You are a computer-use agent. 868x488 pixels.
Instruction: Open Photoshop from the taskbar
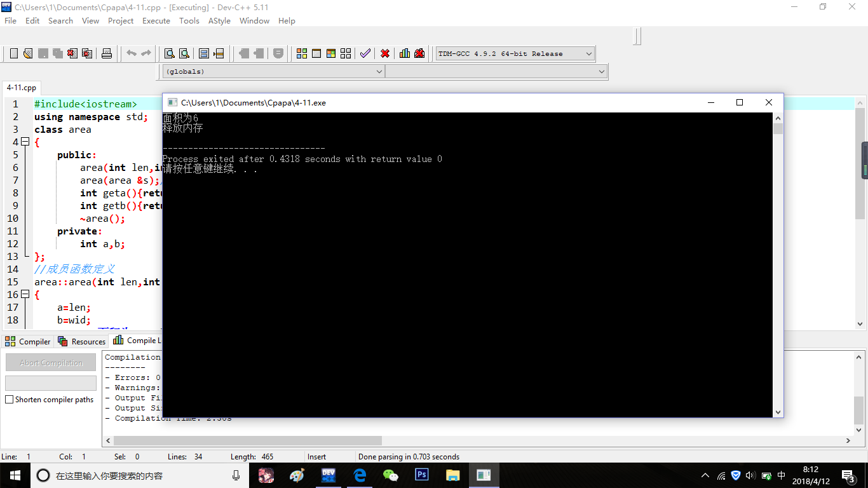click(x=422, y=475)
